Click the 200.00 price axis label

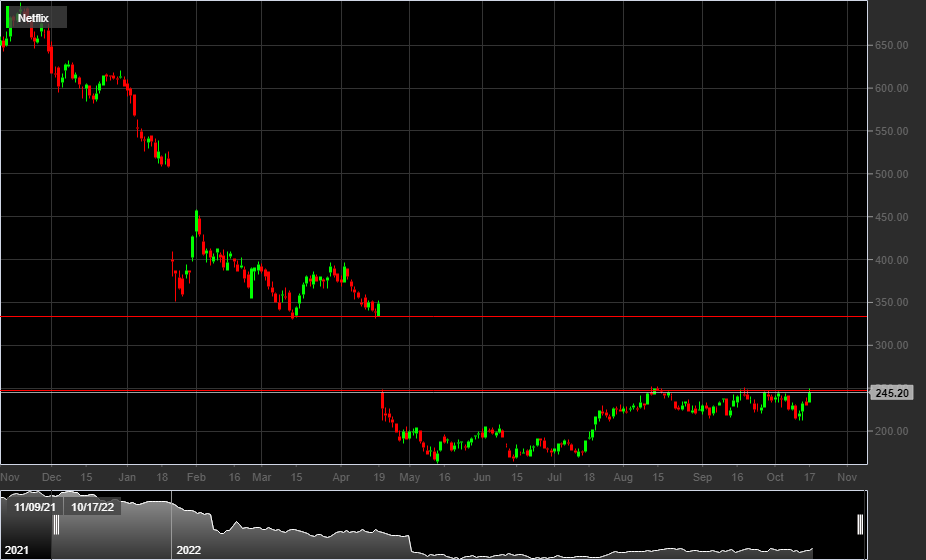(891, 431)
